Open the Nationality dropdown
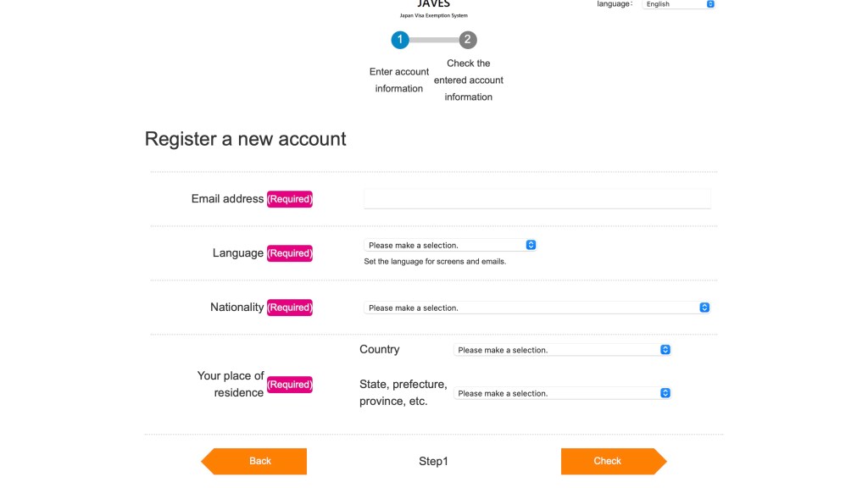The width and height of the screenshot is (868, 488). coord(536,308)
